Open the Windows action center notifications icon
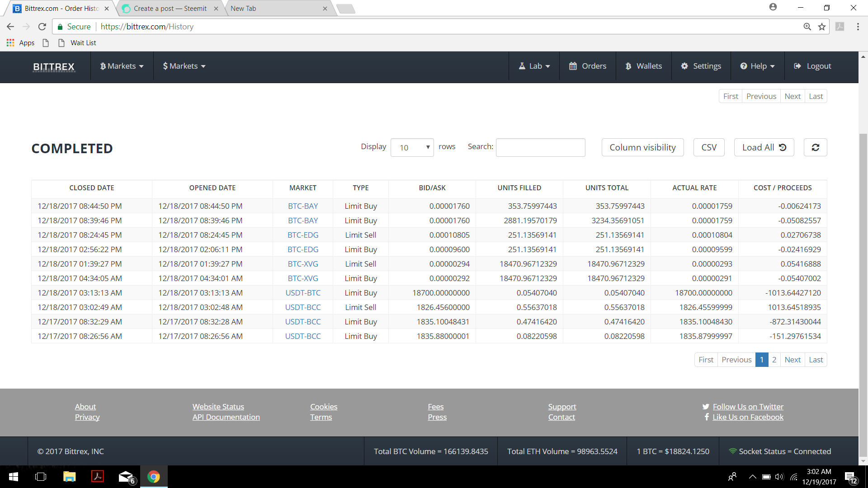Screen dimensions: 868x488 [850, 477]
